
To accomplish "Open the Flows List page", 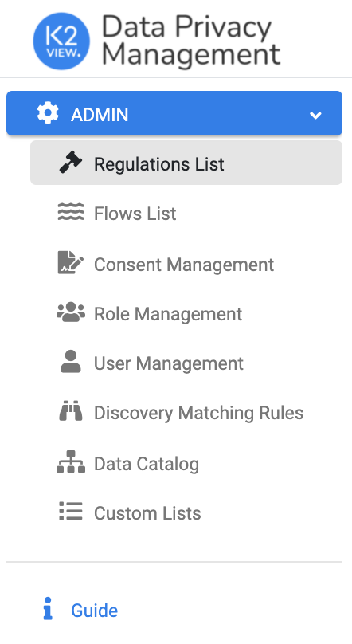I will 135,214.
